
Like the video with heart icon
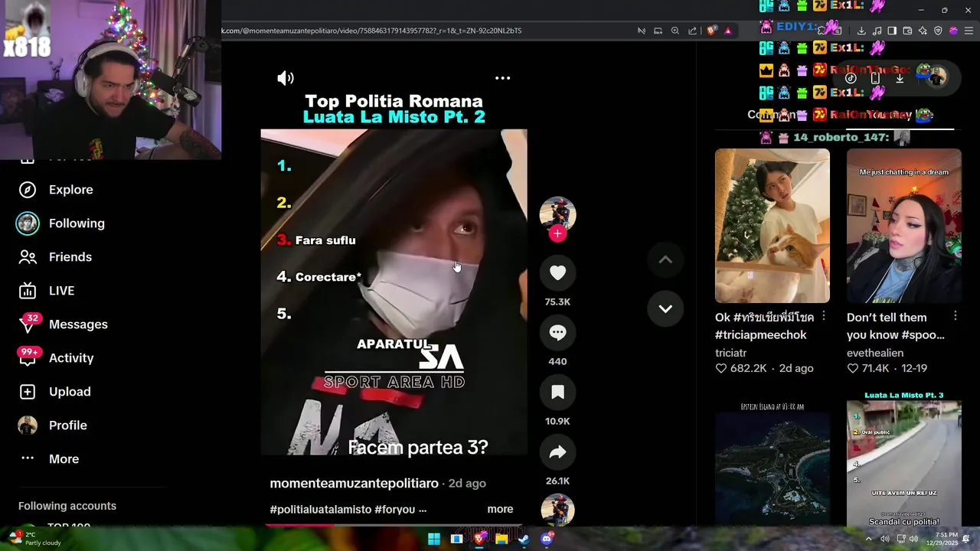pyautogui.click(x=557, y=273)
